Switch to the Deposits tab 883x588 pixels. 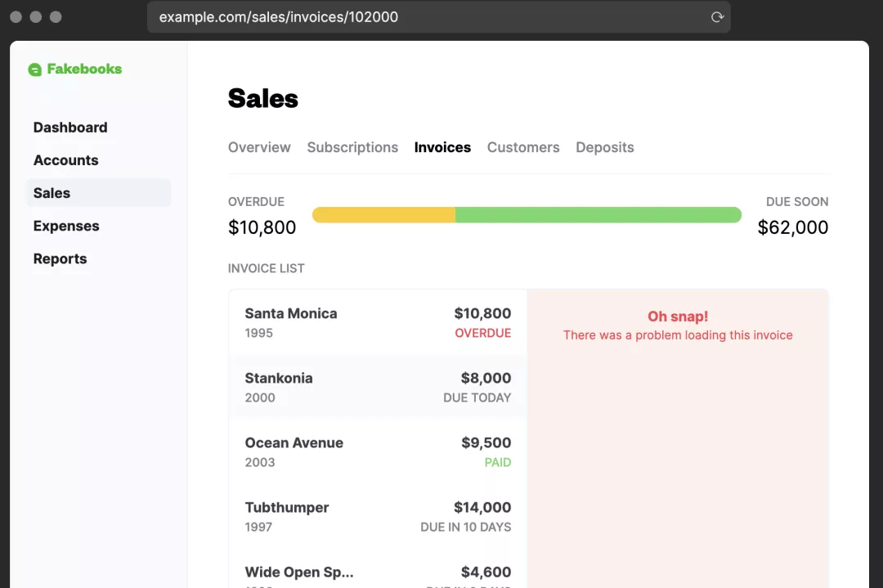pos(605,147)
